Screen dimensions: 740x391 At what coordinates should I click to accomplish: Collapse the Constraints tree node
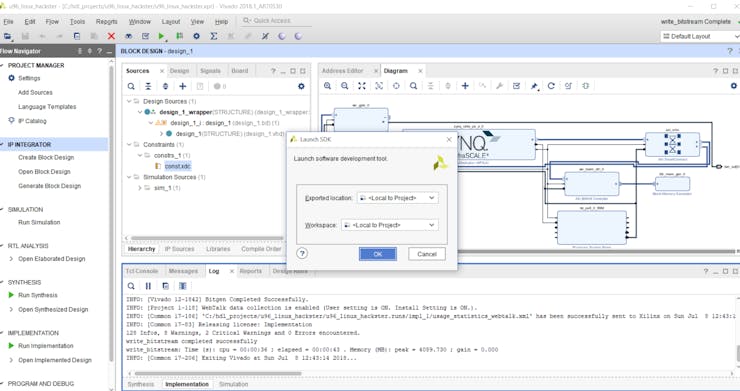(129, 144)
